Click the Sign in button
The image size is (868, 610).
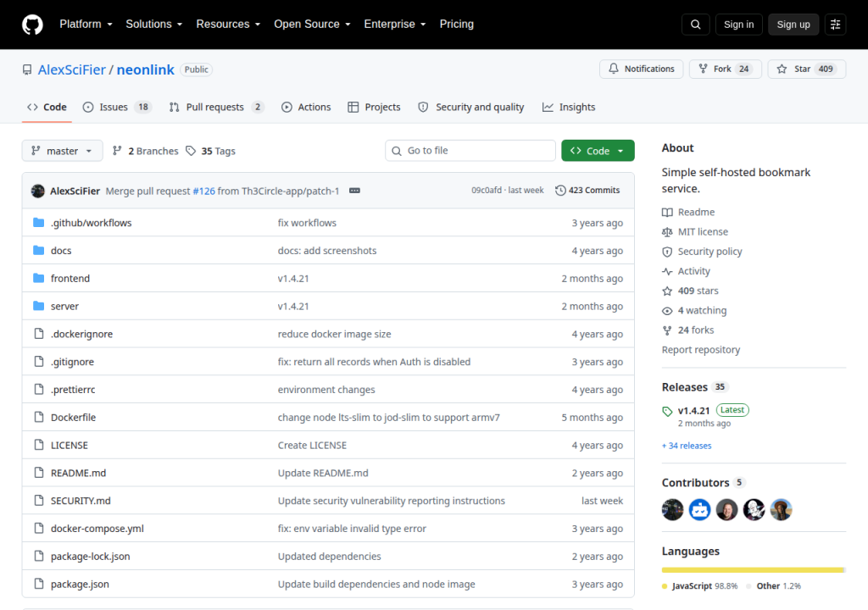(x=738, y=25)
